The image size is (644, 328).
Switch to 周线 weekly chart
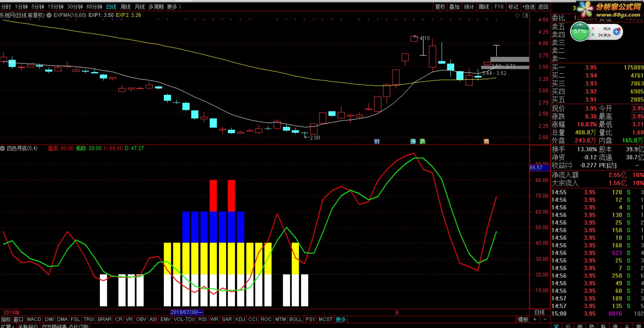point(126,7)
